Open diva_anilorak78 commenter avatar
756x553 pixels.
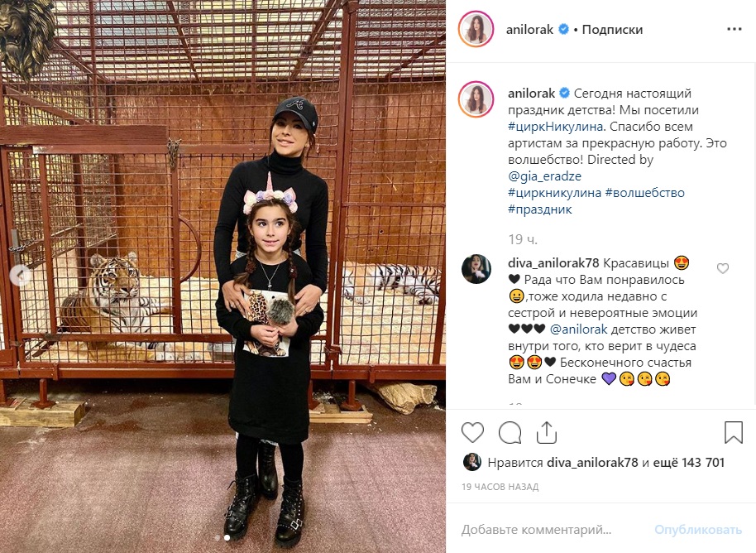pos(476,269)
